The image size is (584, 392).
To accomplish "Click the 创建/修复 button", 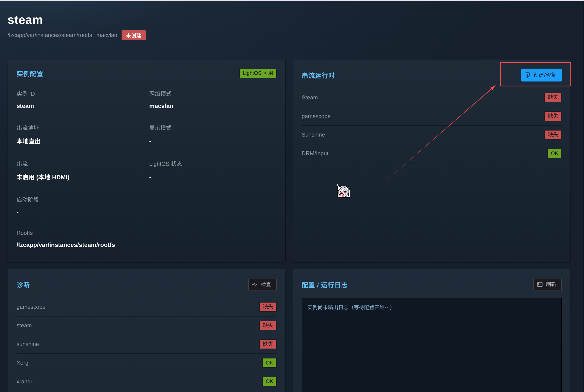I will [541, 75].
